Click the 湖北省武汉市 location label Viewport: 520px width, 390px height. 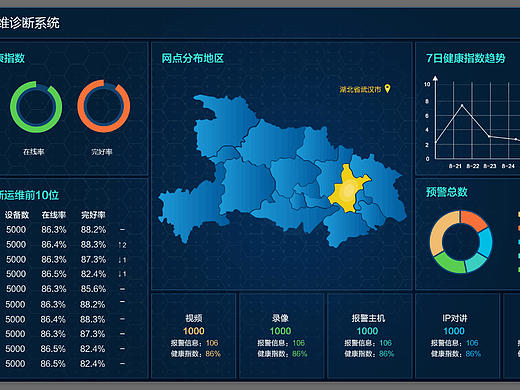click(x=360, y=89)
